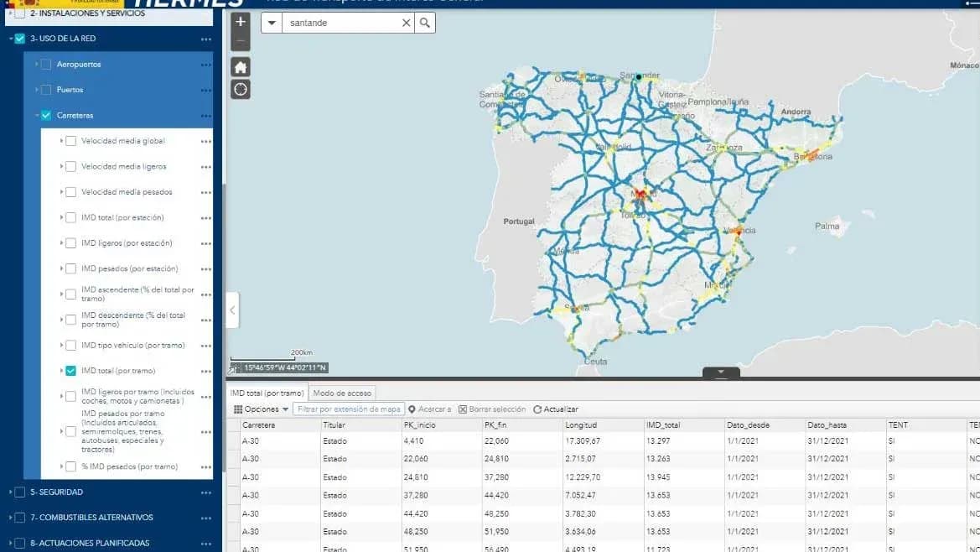The width and height of the screenshot is (980, 552).
Task: Collapse the Carreteras tree node
Action: coord(37,115)
